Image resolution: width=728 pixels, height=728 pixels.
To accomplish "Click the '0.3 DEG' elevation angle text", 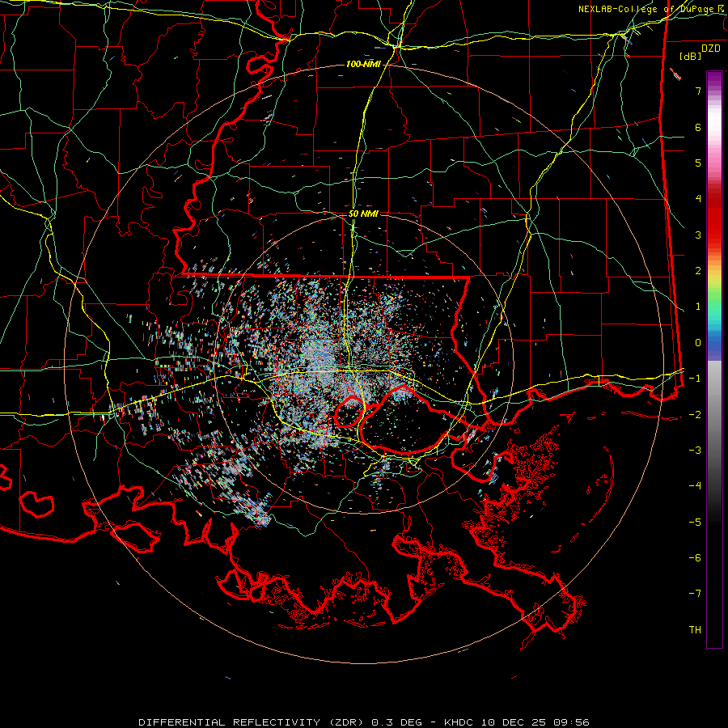I will 397,722.
